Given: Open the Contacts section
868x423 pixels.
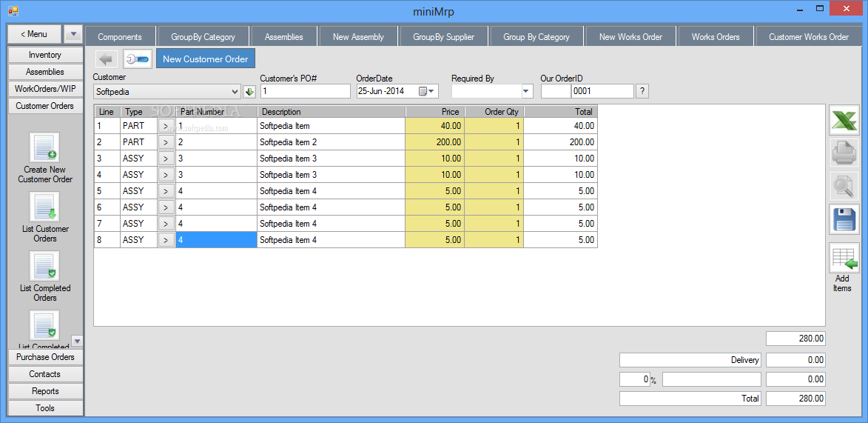Looking at the screenshot, I should (45, 374).
